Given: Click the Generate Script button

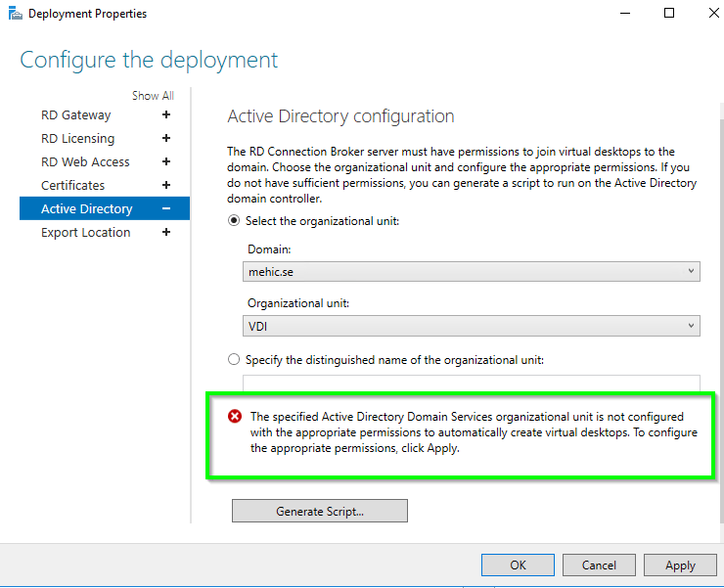Looking at the screenshot, I should click(319, 511).
